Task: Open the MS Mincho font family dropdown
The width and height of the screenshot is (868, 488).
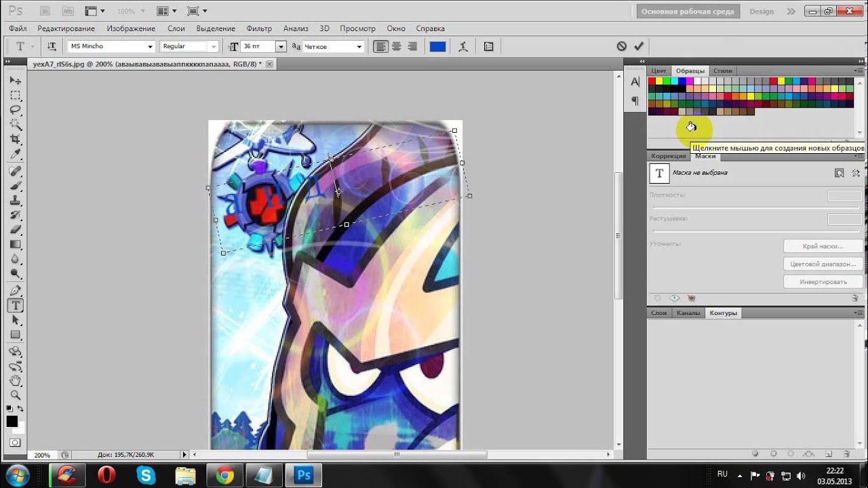Action: point(111,46)
